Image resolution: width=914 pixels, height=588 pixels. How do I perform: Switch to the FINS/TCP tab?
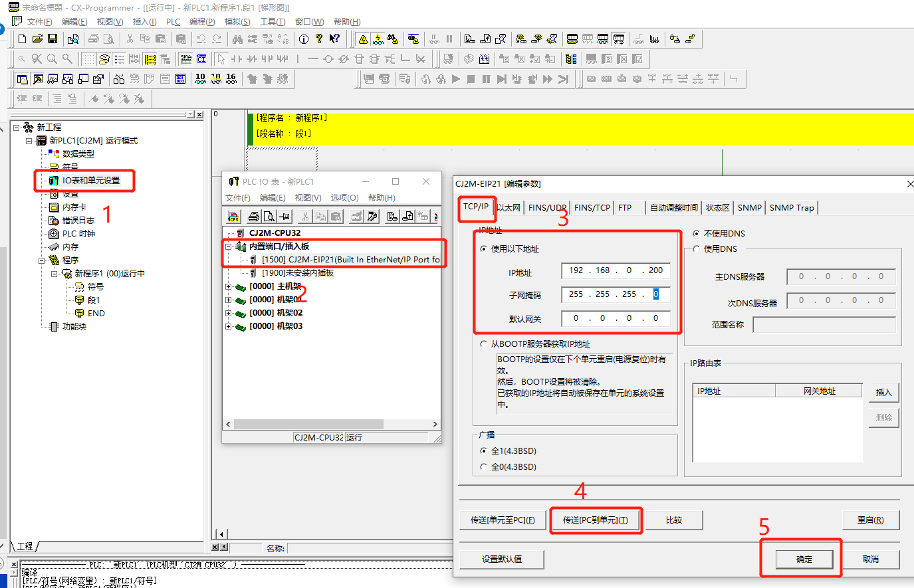pyautogui.click(x=592, y=207)
